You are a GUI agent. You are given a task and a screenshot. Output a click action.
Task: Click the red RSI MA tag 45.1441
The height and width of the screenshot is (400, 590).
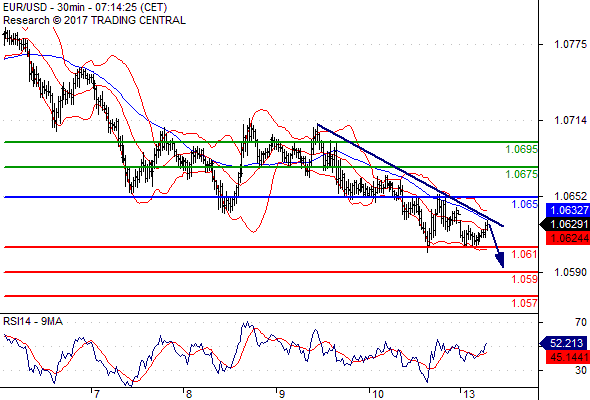568,357
